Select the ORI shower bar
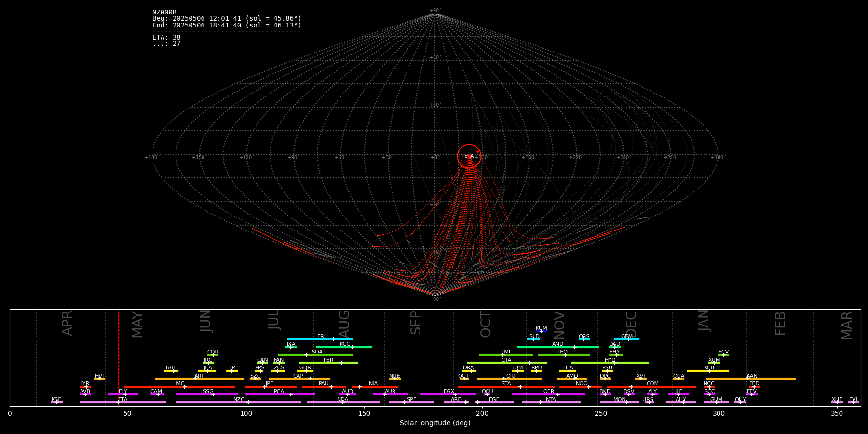 [x=510, y=379]
